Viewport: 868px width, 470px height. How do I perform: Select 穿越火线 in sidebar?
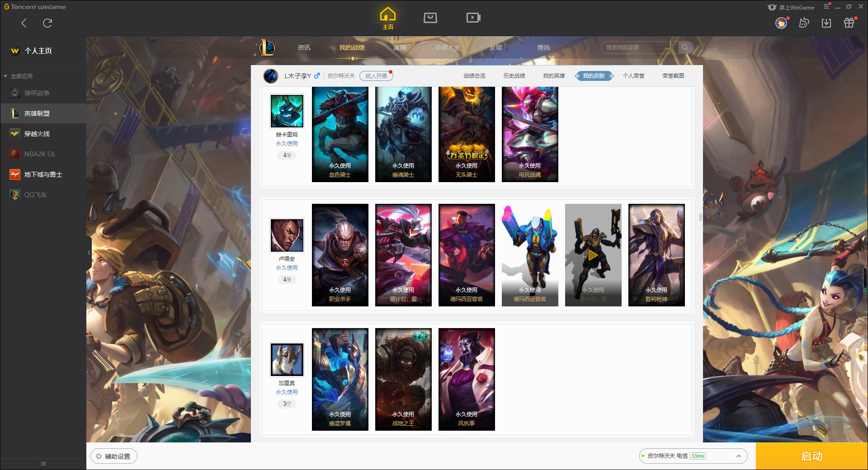[x=43, y=134]
